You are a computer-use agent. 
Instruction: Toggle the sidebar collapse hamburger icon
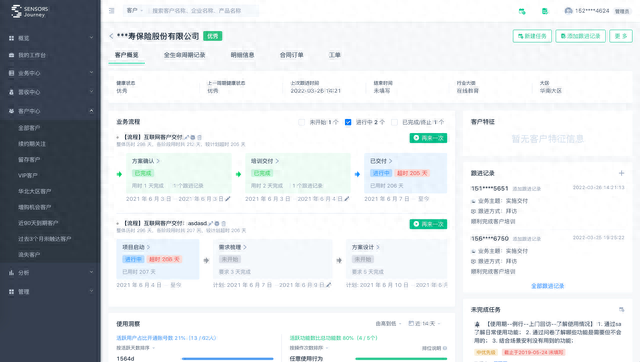tap(111, 11)
